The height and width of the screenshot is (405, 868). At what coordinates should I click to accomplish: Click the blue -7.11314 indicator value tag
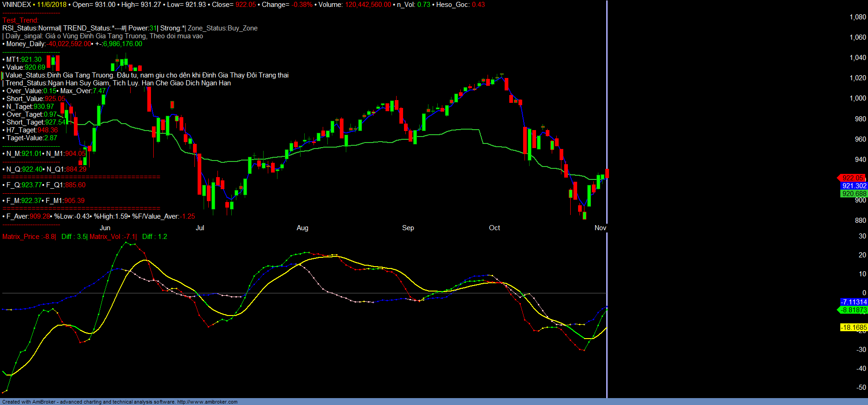[x=854, y=302]
